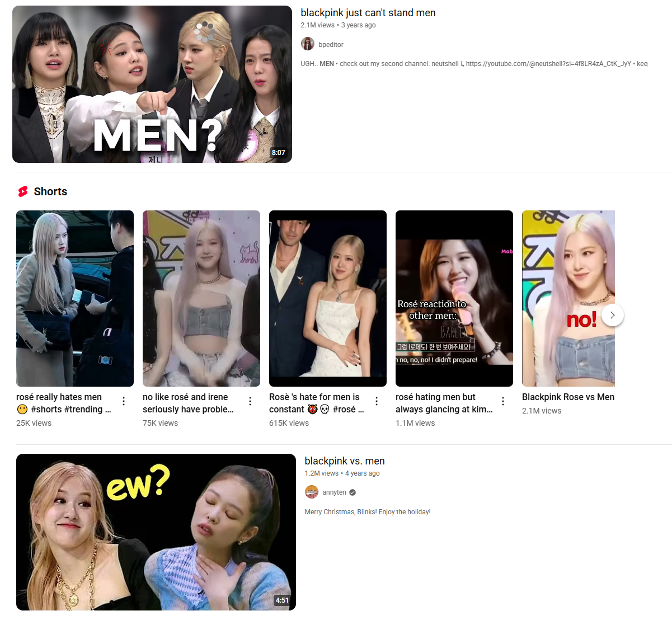Click the annyten channel avatar
The height and width of the screenshot is (620, 672).
click(x=312, y=492)
